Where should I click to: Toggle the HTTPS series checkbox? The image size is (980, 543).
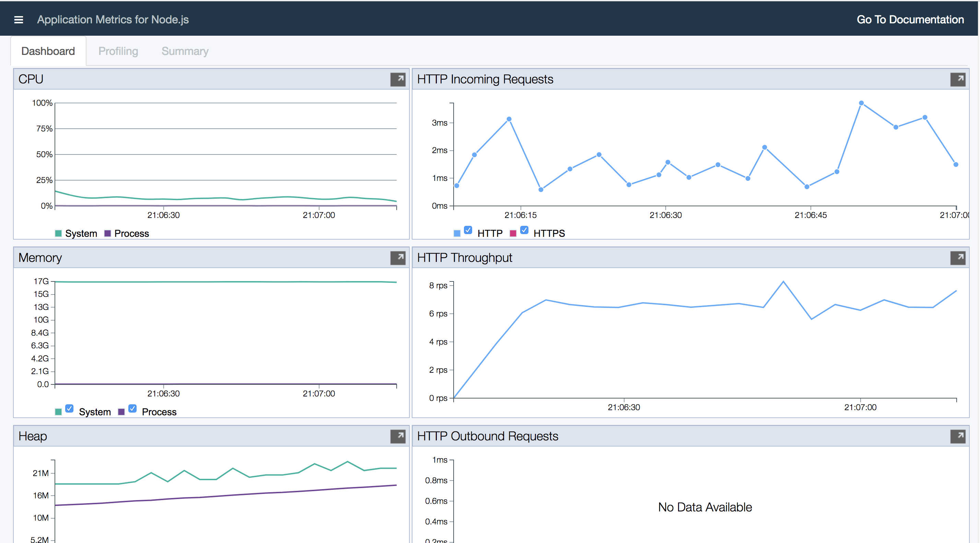coord(524,230)
